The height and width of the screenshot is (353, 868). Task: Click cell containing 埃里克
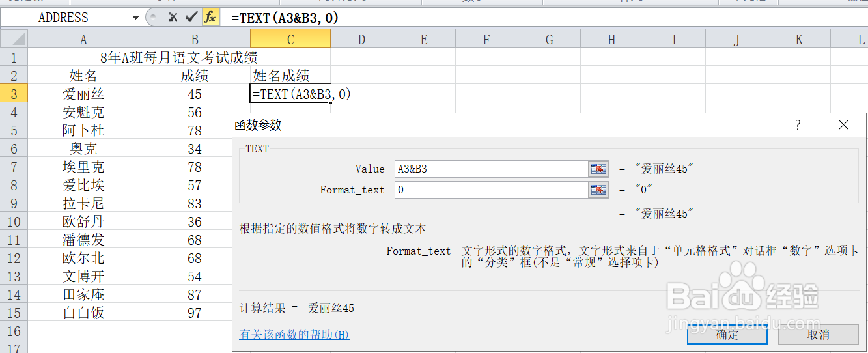tap(83, 167)
